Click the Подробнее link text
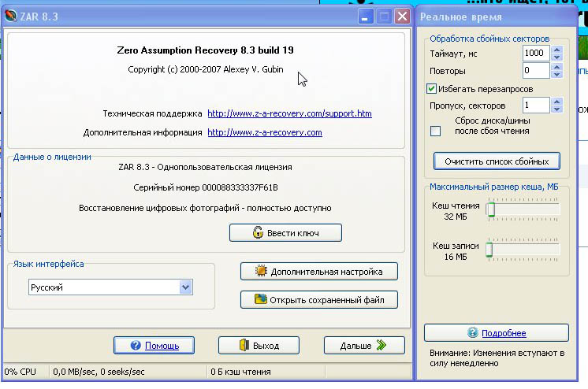Viewport: 588px width, 389px height. point(504,333)
